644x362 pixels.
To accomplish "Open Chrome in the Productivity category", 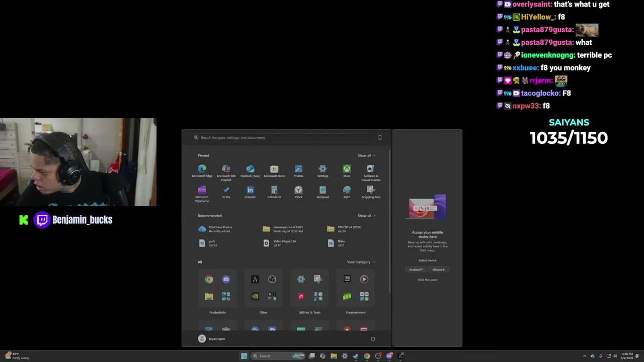I will 209,279.
